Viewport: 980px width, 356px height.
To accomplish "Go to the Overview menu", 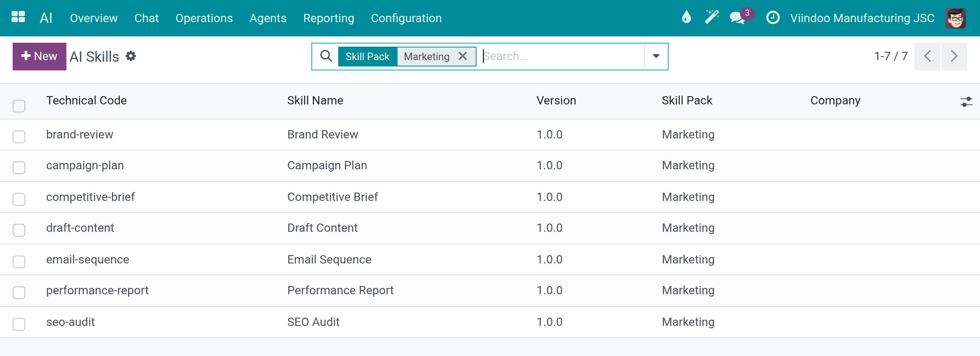I will tap(94, 18).
